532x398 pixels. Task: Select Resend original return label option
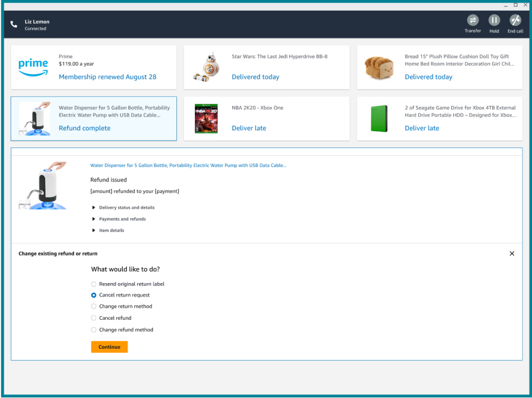coord(94,284)
